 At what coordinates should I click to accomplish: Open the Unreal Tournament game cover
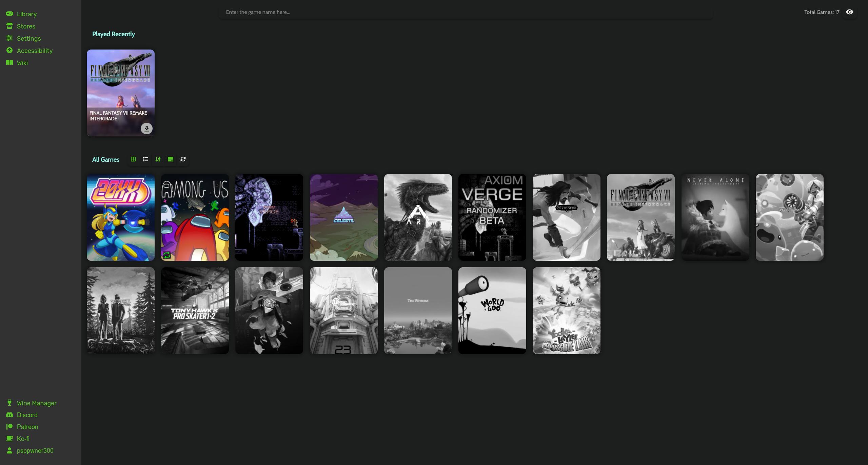click(344, 311)
